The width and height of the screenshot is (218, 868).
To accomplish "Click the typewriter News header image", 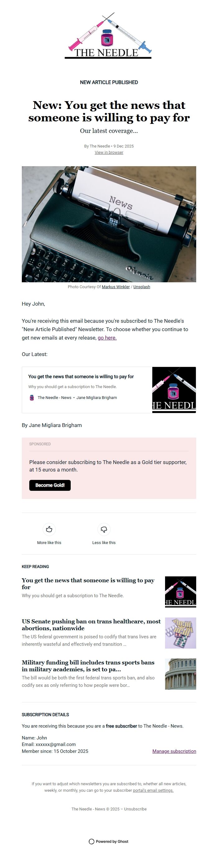I will 109,224.
